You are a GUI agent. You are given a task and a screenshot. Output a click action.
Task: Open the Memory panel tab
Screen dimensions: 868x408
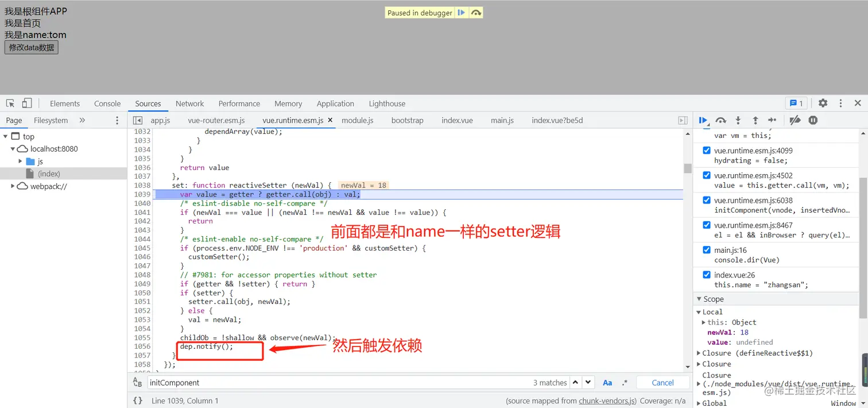coord(288,103)
